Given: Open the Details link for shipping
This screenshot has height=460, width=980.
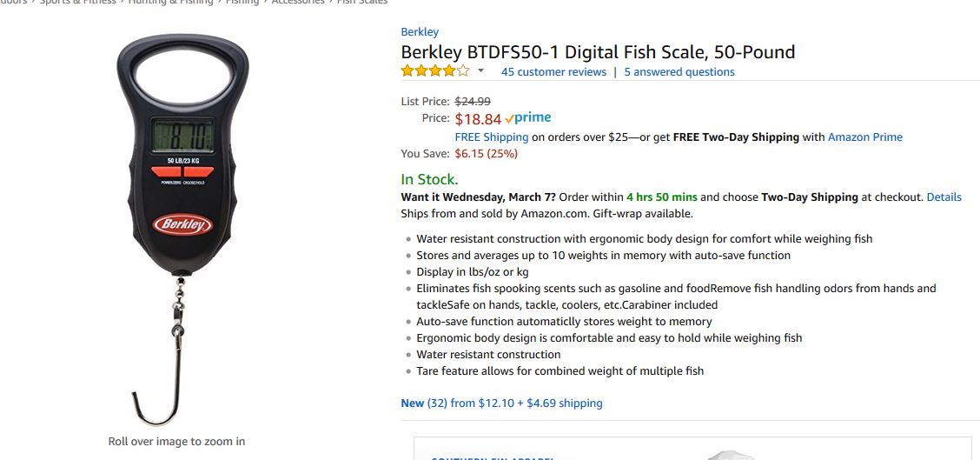Looking at the screenshot, I should [944, 197].
